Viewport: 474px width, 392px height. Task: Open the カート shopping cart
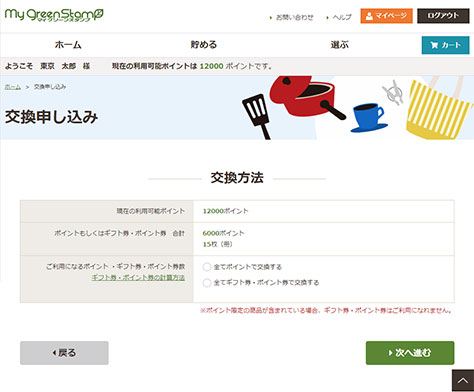click(445, 45)
